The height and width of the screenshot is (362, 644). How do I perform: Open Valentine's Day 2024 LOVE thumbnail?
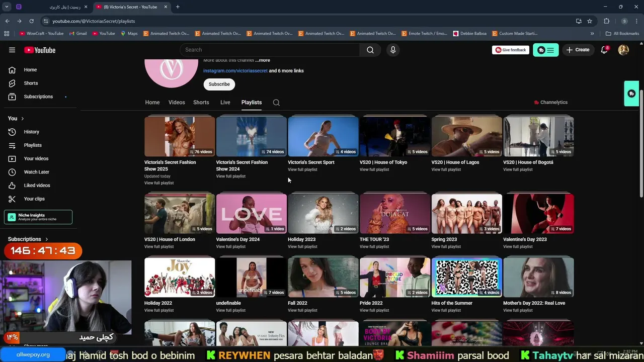(252, 214)
